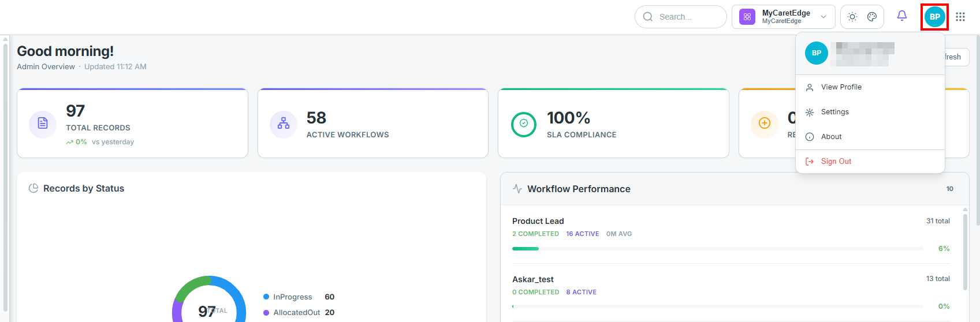Viewport: 980px width, 322px height.
Task: Click the red Sign Out arrow icon
Action: 810,162
